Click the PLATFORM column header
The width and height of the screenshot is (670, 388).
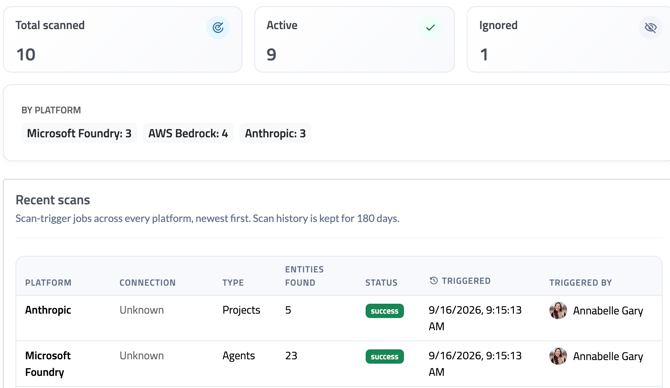[x=48, y=283]
